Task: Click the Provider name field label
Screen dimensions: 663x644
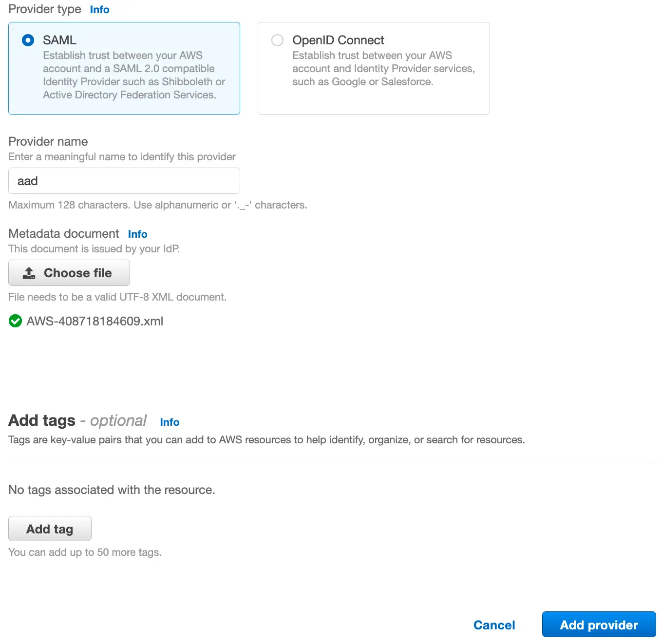Action: (48, 142)
